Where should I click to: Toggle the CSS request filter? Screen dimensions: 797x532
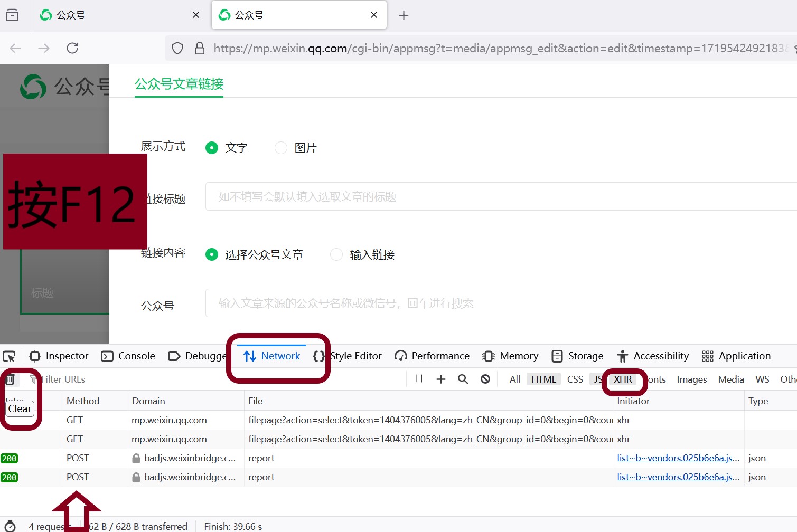(575, 379)
